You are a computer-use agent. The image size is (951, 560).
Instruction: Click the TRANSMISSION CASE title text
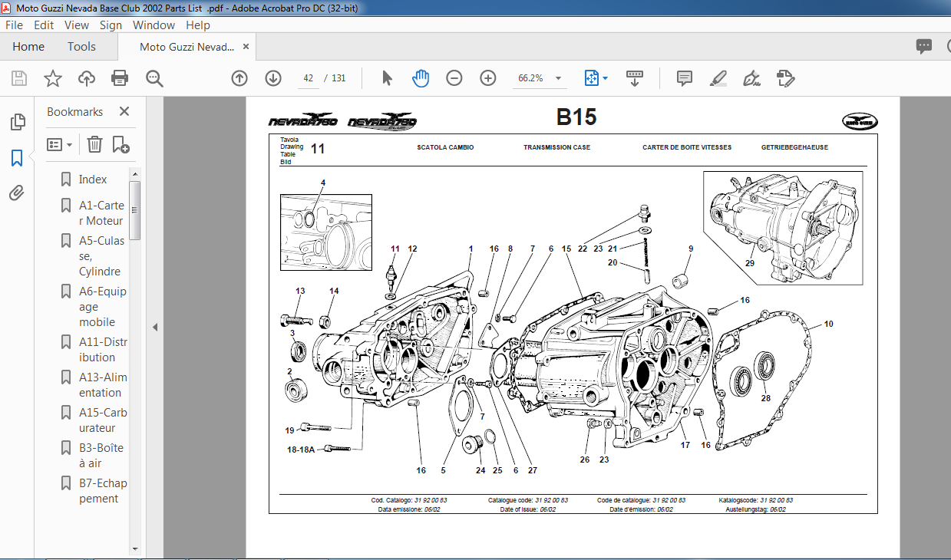(556, 147)
